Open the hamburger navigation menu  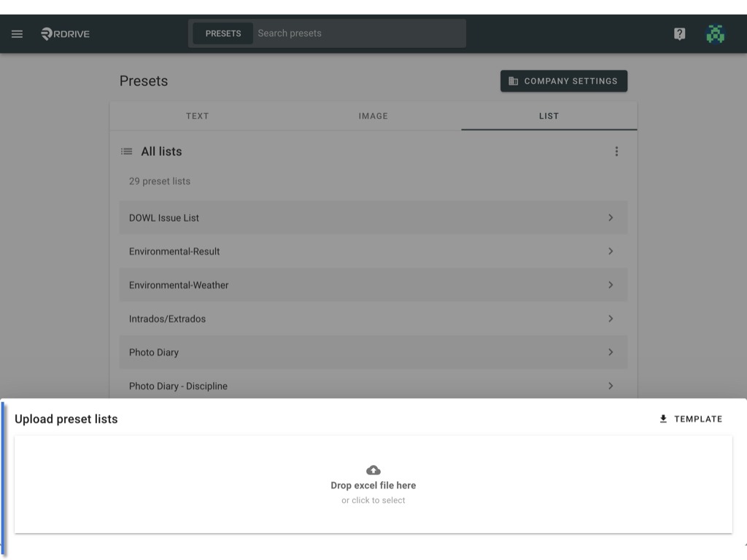click(x=18, y=34)
